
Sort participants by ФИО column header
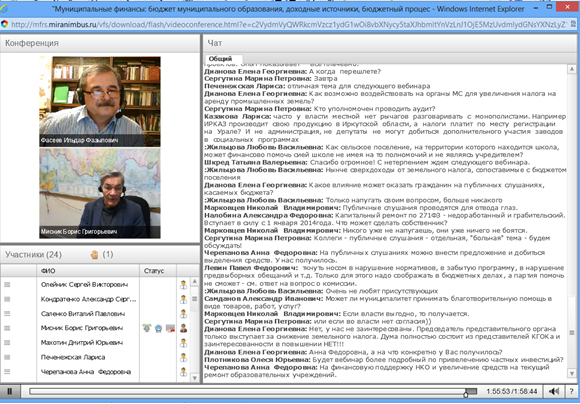point(88,271)
